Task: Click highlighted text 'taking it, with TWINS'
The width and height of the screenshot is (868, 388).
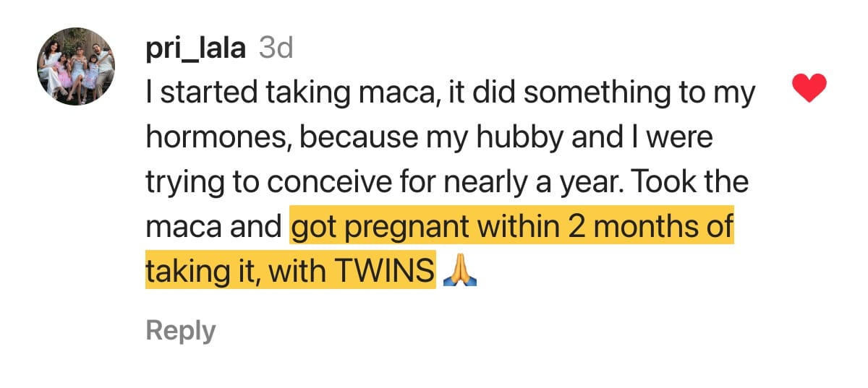Action: tap(291, 273)
